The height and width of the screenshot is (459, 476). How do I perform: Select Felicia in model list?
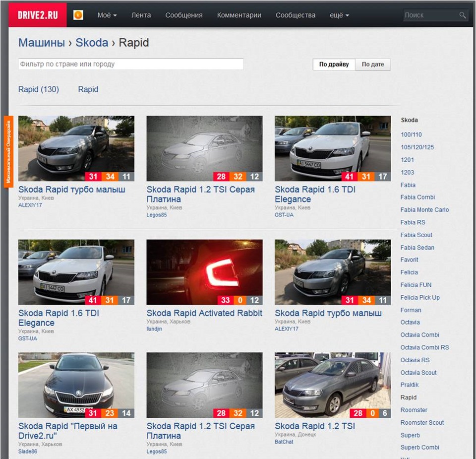click(x=409, y=272)
